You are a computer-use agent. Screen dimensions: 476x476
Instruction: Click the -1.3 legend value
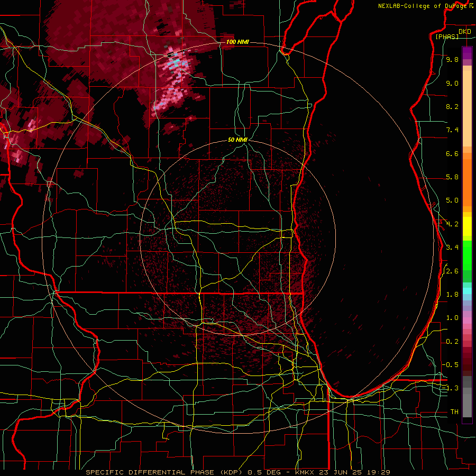451,388
